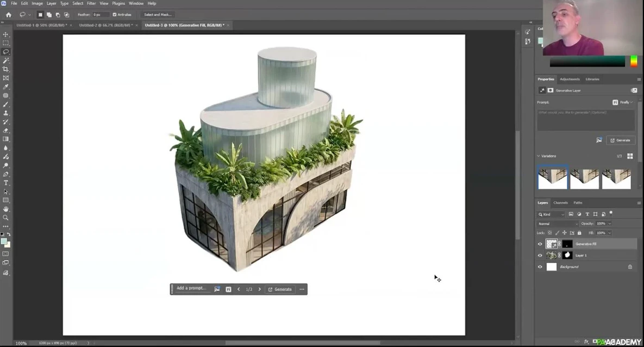644x347 pixels.
Task: Select the Zoom tool in toolbar
Action: 6,218
